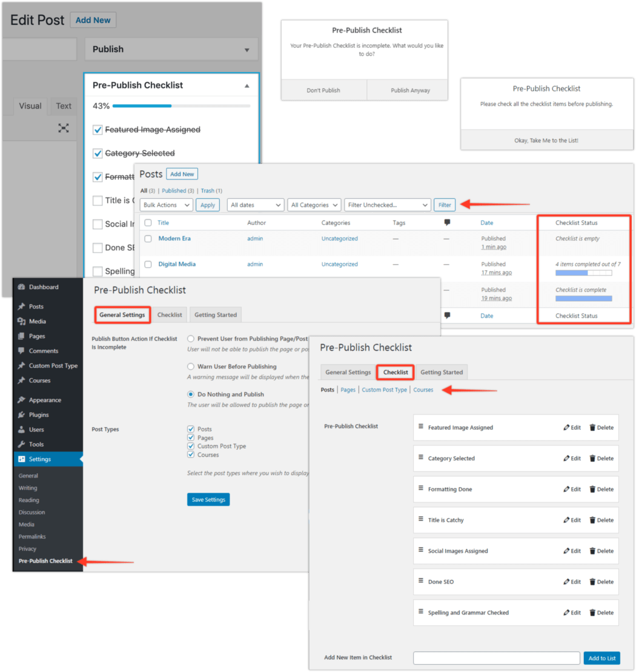
Task: Open the Courses post type checklist link
Action: pos(423,390)
